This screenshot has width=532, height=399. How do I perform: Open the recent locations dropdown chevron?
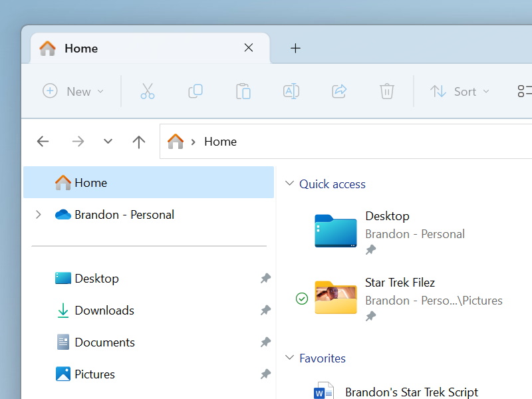[x=108, y=142]
